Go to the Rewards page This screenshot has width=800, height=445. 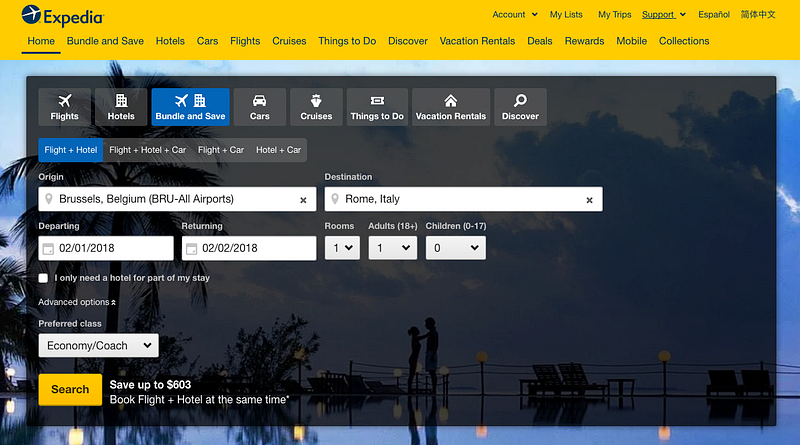584,41
